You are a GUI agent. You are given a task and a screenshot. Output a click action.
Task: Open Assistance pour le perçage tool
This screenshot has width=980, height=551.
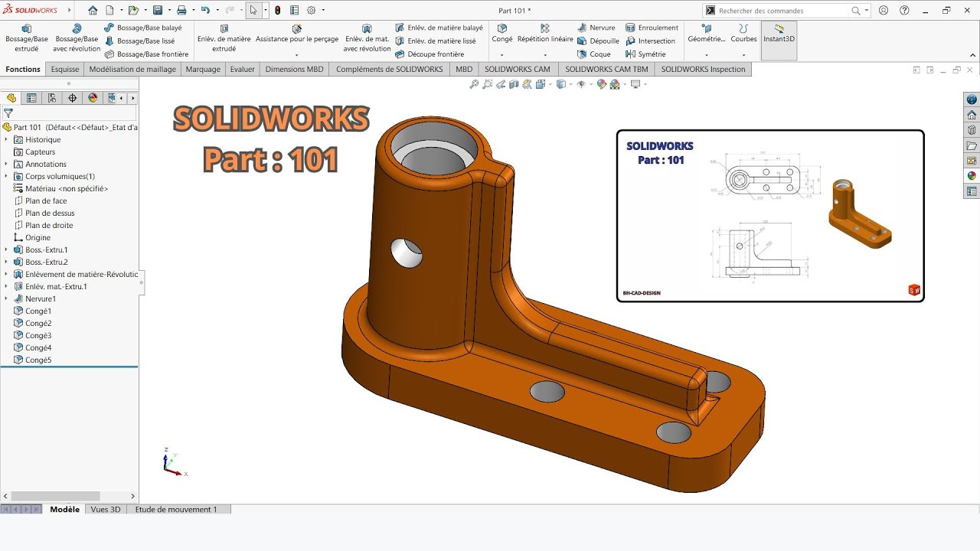point(297,34)
